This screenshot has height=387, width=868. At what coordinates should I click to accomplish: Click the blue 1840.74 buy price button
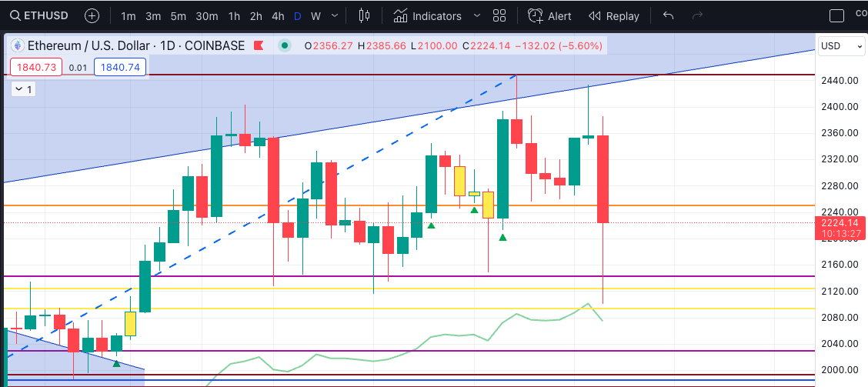click(x=120, y=68)
